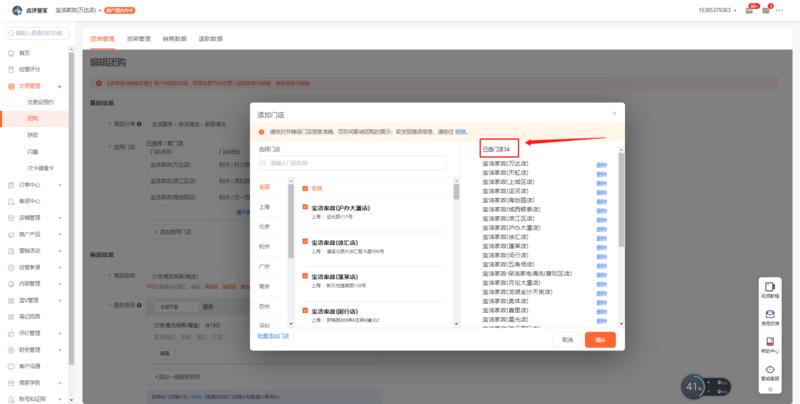Delete 宝洁家政(天虹店) from selected stores

point(602,173)
